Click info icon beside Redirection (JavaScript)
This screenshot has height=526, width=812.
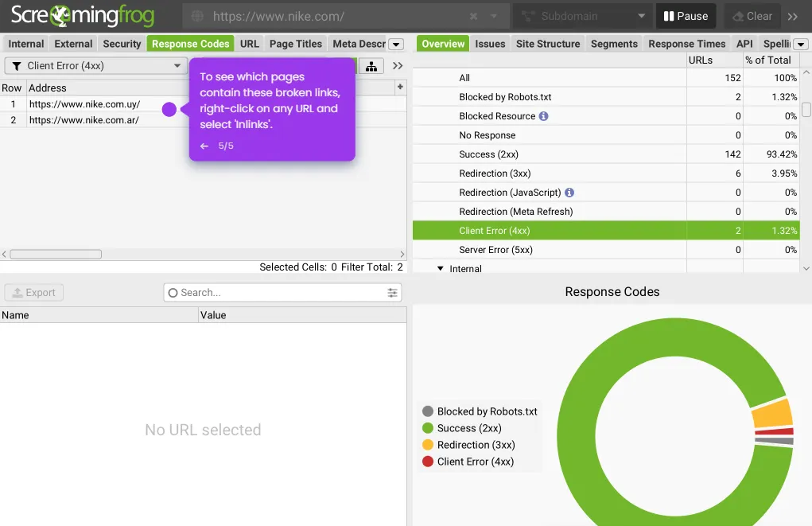(x=569, y=193)
